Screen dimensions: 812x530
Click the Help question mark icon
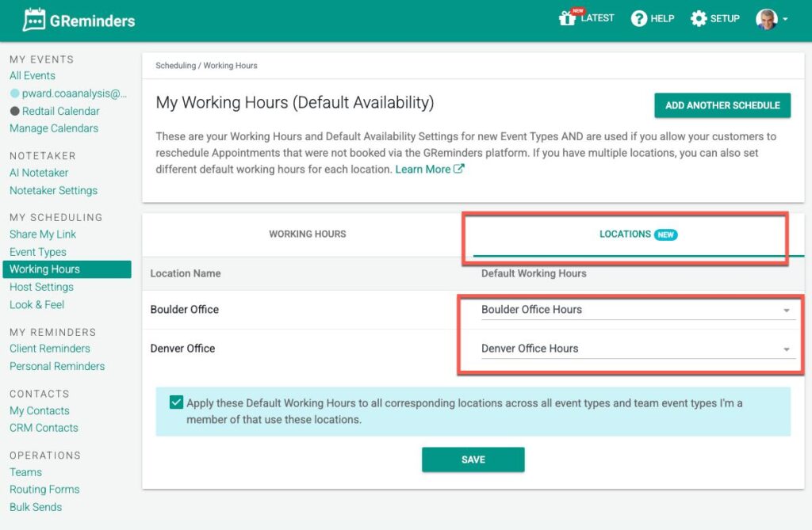click(x=639, y=19)
